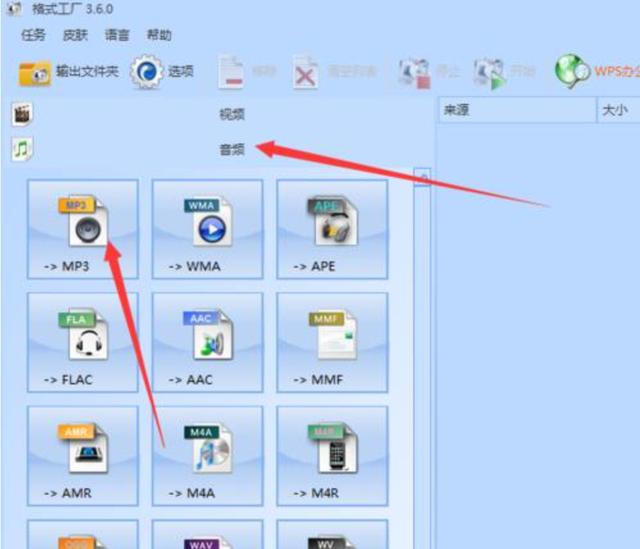
Task: Click the format list scrollbar up arrow
Action: click(x=422, y=177)
